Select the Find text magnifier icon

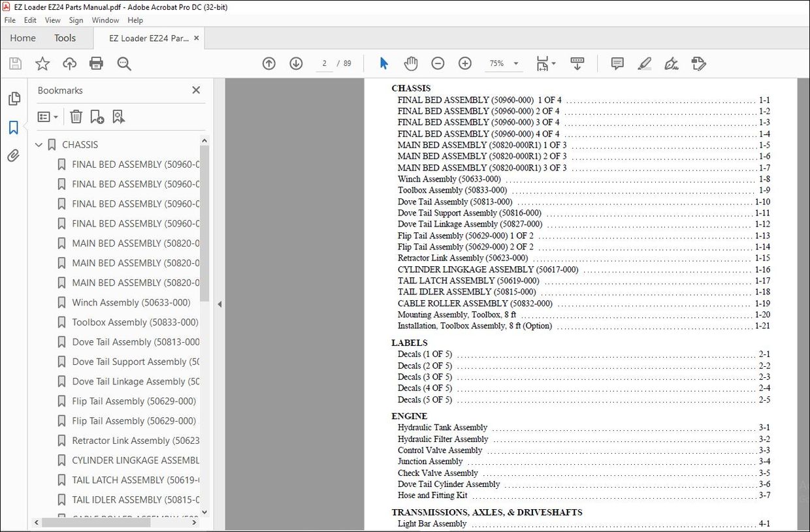click(124, 63)
